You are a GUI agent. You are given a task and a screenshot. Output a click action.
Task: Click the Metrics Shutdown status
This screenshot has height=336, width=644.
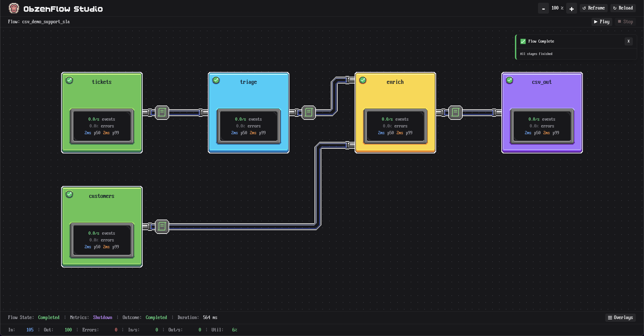click(103, 318)
